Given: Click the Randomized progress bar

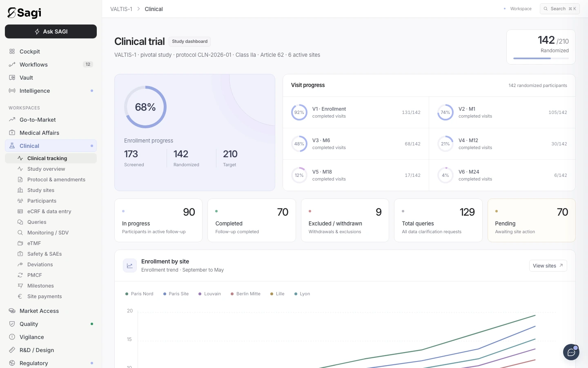Looking at the screenshot, I should (541, 58).
